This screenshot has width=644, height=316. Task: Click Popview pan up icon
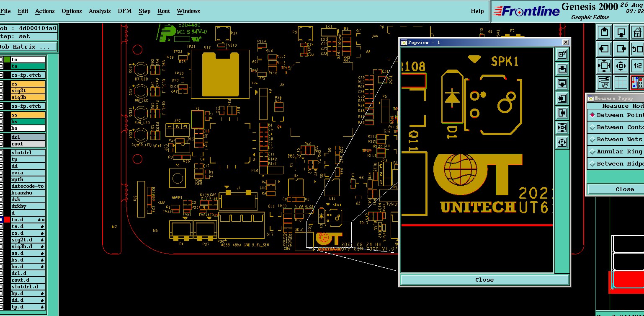562,69
